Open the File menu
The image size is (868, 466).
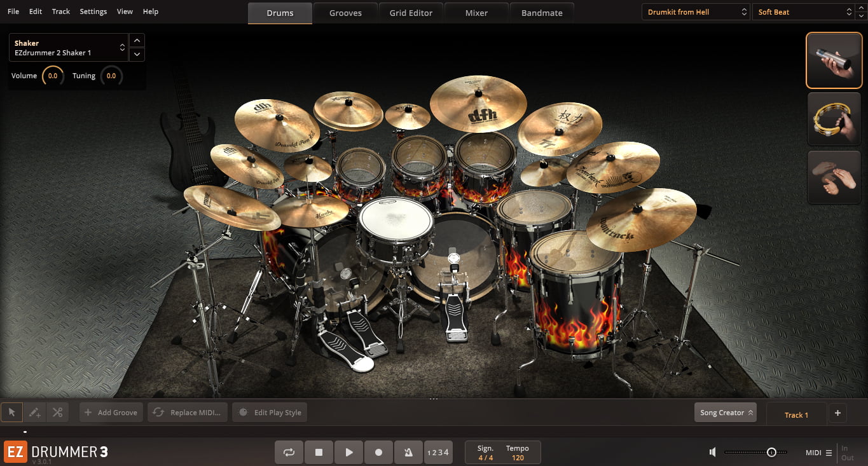point(13,11)
